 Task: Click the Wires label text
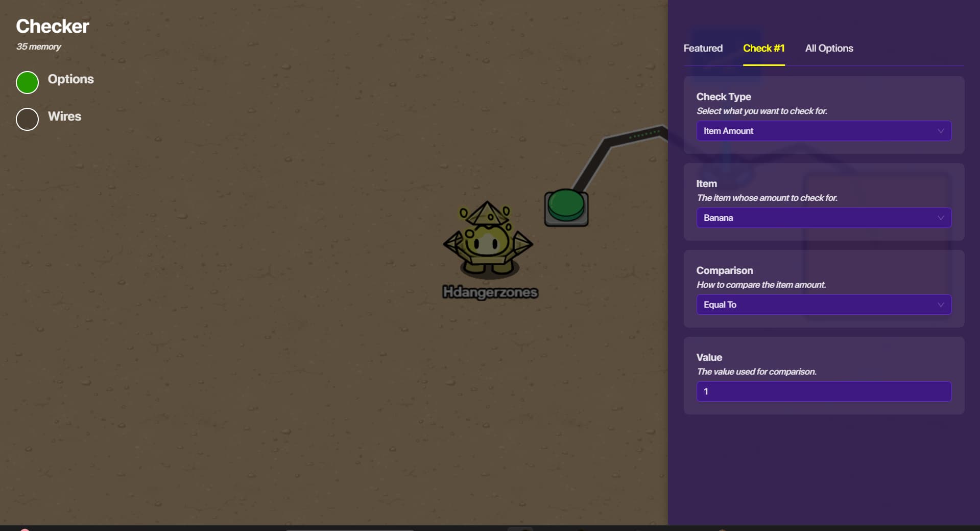(64, 117)
